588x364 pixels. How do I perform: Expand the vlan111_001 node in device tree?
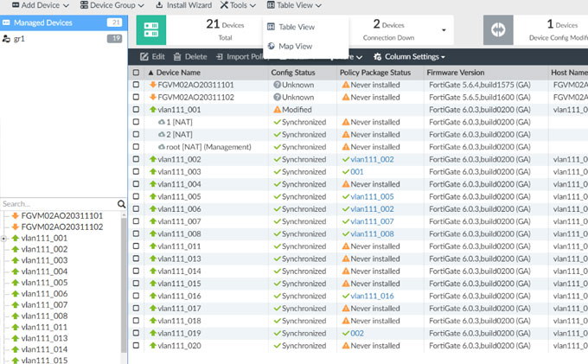tap(4, 238)
